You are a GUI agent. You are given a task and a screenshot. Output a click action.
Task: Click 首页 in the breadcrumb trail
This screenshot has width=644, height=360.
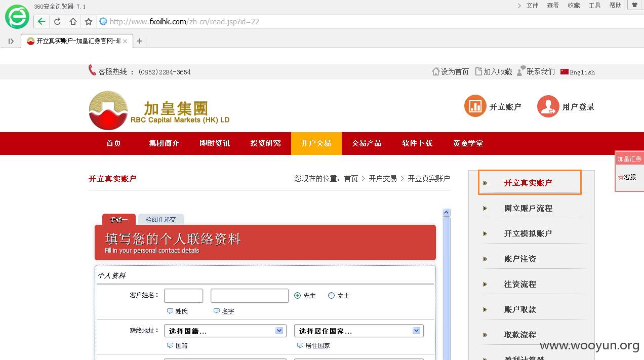click(x=351, y=179)
